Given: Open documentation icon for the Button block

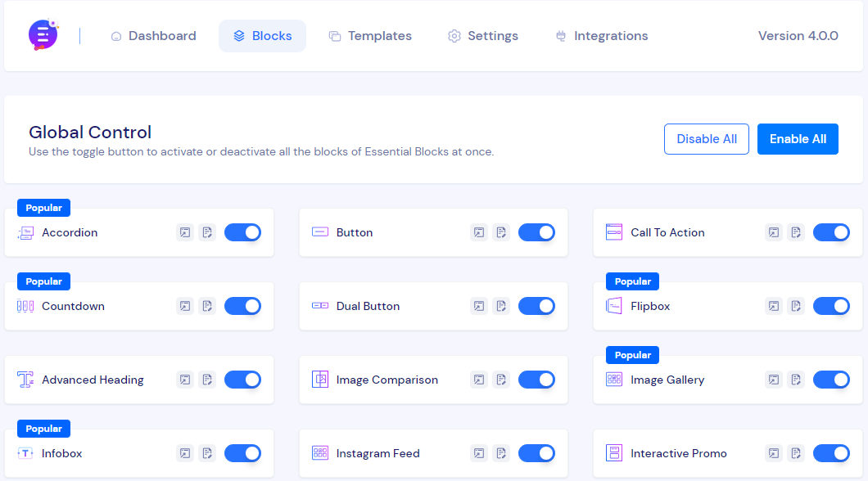Looking at the screenshot, I should 501,232.
